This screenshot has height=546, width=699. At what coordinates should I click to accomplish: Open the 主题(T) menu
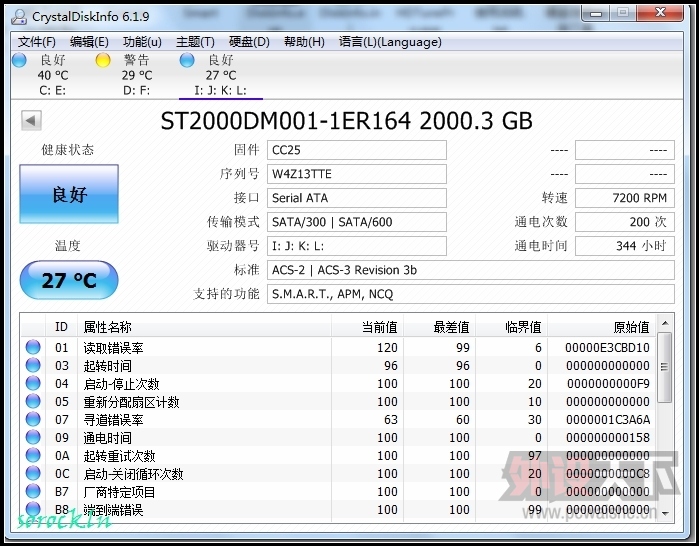[x=195, y=42]
